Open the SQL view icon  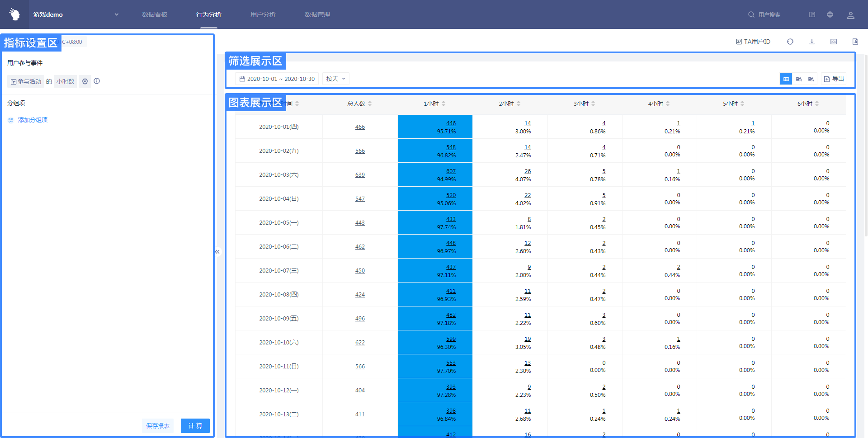click(x=833, y=42)
